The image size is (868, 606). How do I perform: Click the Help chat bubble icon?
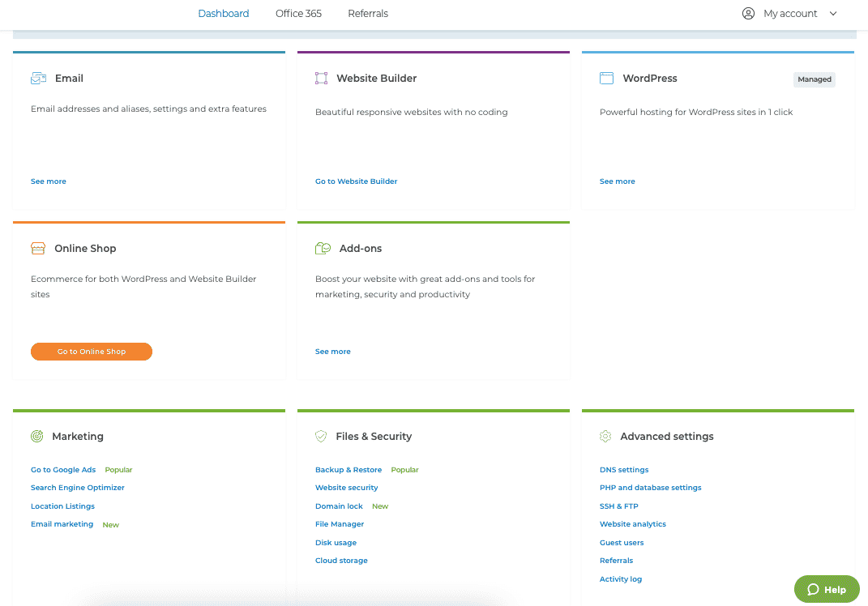click(813, 590)
